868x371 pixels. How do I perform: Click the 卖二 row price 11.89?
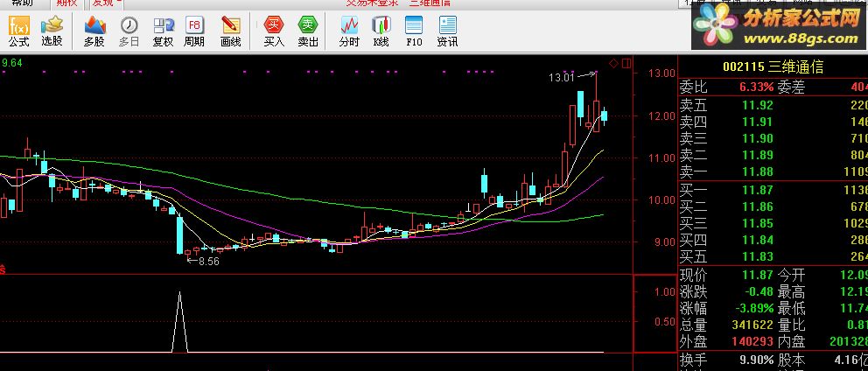click(758, 155)
